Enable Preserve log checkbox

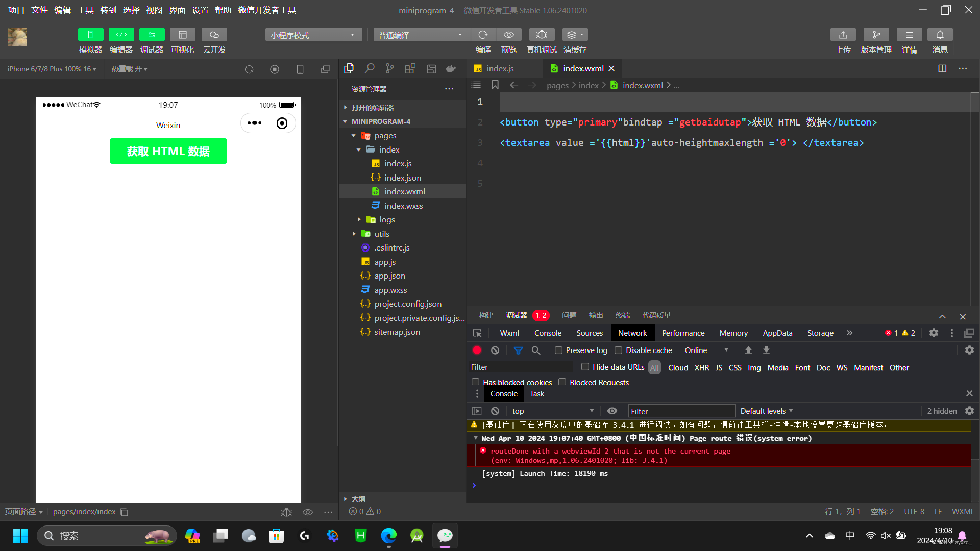point(558,350)
